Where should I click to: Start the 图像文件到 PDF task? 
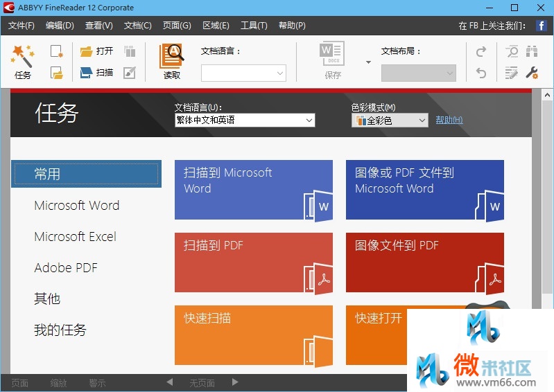(x=424, y=262)
